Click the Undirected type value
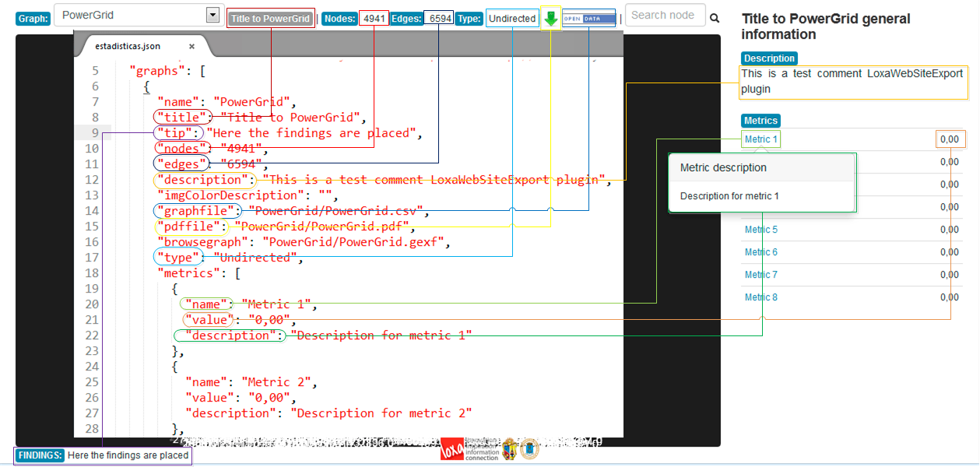The image size is (980, 467). (x=512, y=19)
